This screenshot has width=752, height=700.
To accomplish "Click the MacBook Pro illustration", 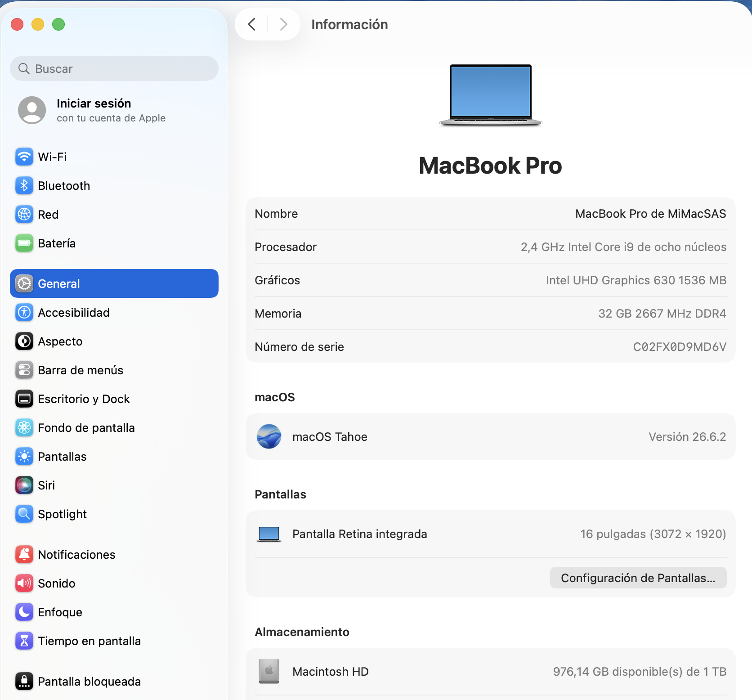I will pos(491,95).
